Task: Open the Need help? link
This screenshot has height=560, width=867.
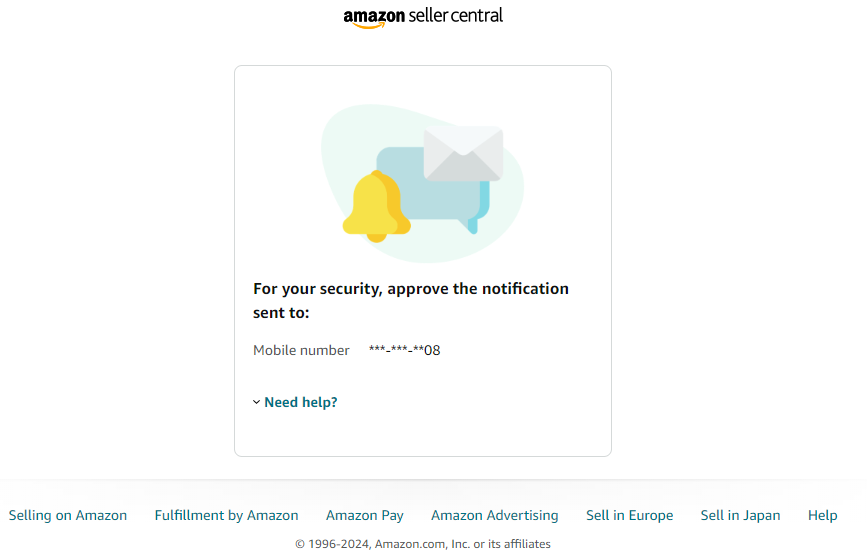Action: 301,402
